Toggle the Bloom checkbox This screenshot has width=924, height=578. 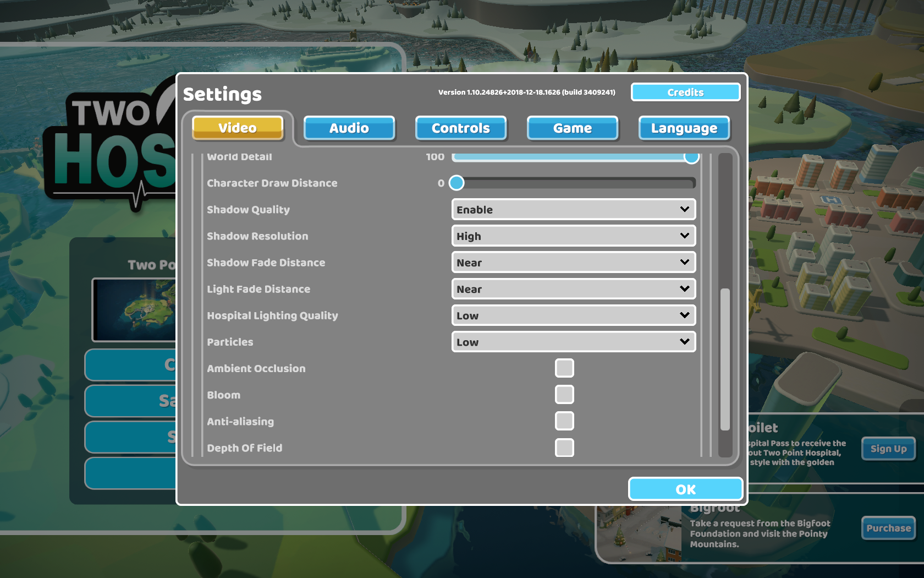[564, 395]
